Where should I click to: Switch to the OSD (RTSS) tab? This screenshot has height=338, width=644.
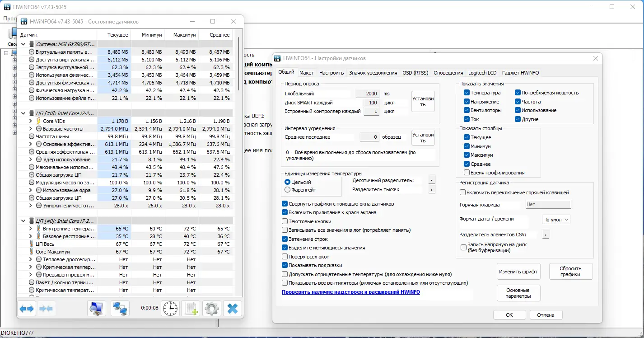point(415,73)
